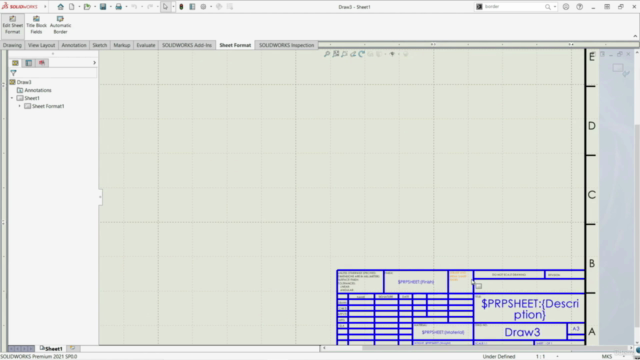Click the panel collapse handle on tree edge
The width and height of the screenshot is (640, 360).
(100, 197)
